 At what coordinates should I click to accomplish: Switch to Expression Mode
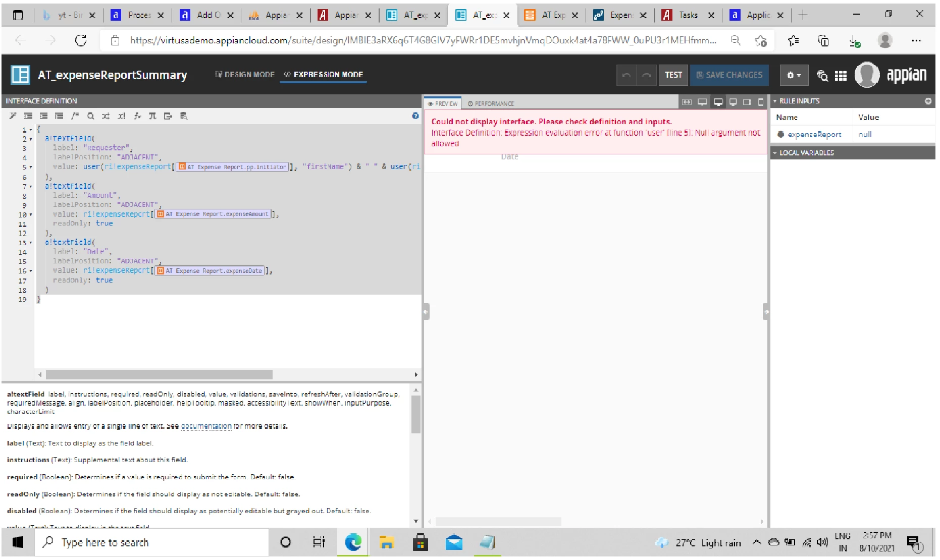point(323,75)
